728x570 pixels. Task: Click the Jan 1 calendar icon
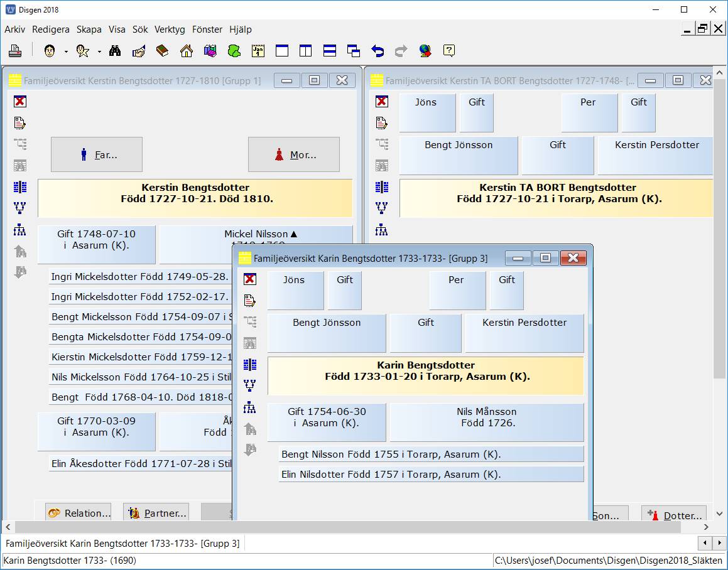258,51
